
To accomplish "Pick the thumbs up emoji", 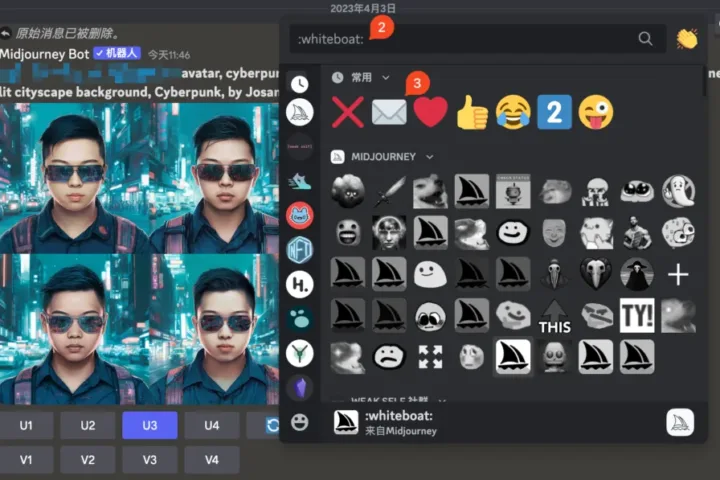I will point(472,112).
